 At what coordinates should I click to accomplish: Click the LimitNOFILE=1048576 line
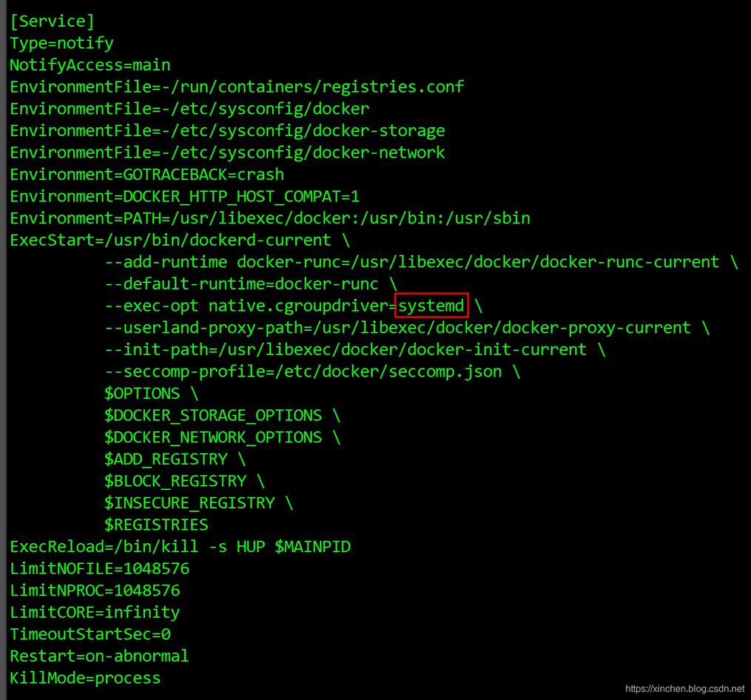tap(100, 569)
